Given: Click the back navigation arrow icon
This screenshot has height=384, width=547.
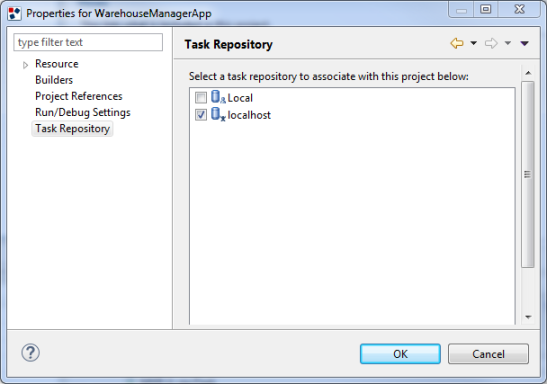Looking at the screenshot, I should pyautogui.click(x=457, y=43).
